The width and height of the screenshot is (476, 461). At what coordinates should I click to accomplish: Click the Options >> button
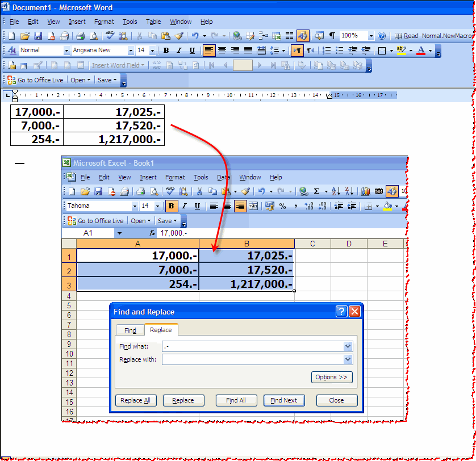pyautogui.click(x=332, y=377)
